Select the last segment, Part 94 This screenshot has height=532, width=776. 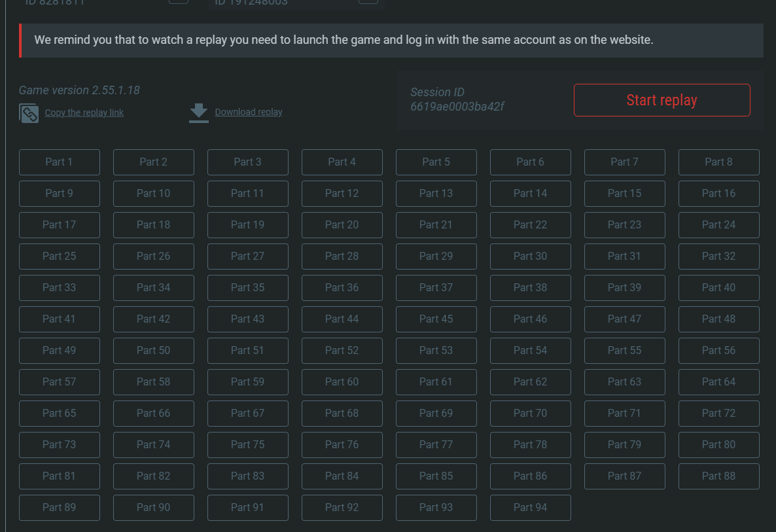tap(530, 508)
